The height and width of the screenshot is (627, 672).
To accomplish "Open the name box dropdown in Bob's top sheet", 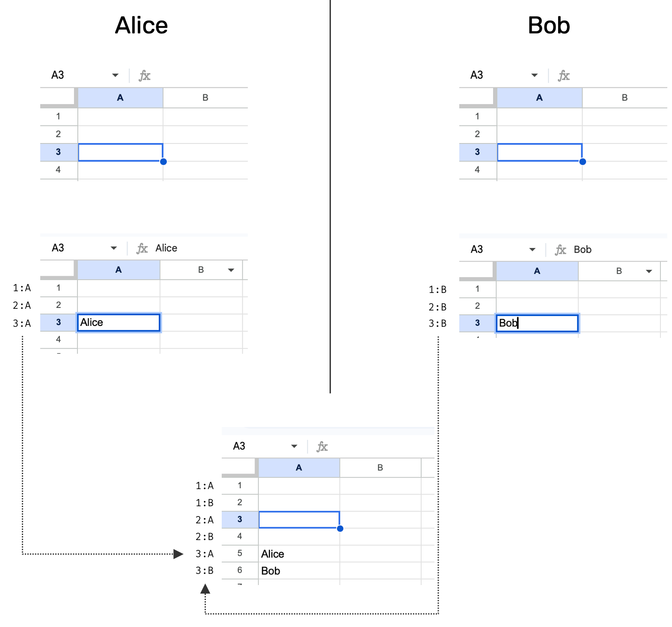I will 534,75.
